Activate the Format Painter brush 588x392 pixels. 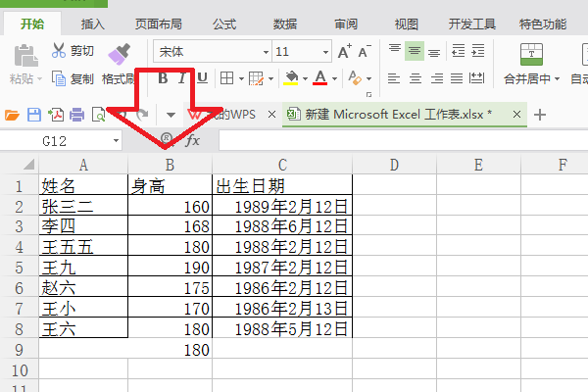120,54
